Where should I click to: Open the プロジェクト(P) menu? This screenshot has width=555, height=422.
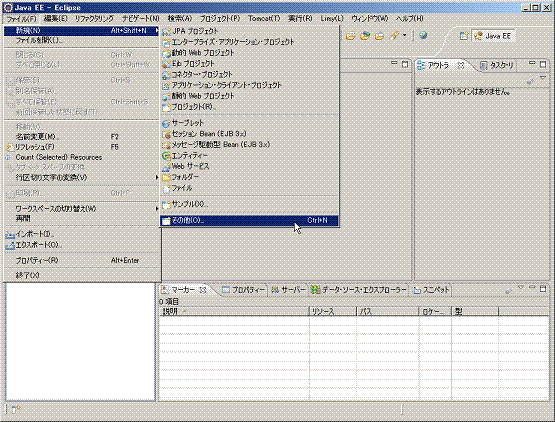coord(220,19)
